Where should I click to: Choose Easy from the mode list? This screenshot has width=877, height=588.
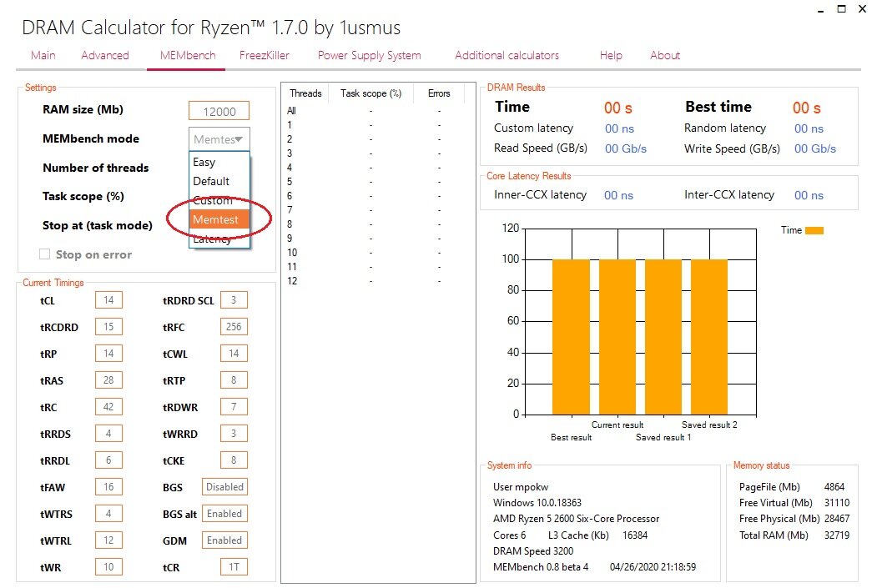[x=219, y=162]
